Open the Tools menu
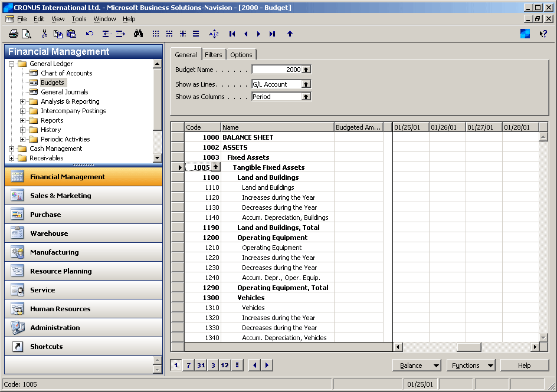 tap(79, 19)
